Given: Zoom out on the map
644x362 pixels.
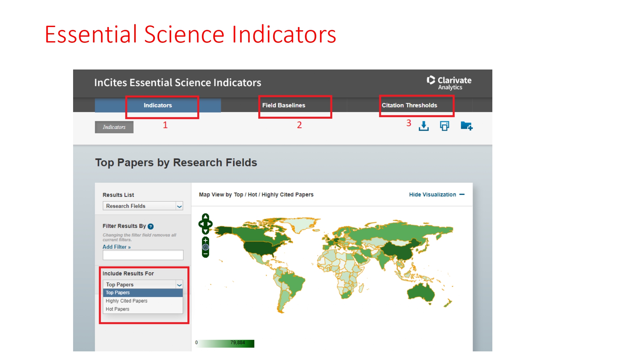Looking at the screenshot, I should (x=205, y=254).
